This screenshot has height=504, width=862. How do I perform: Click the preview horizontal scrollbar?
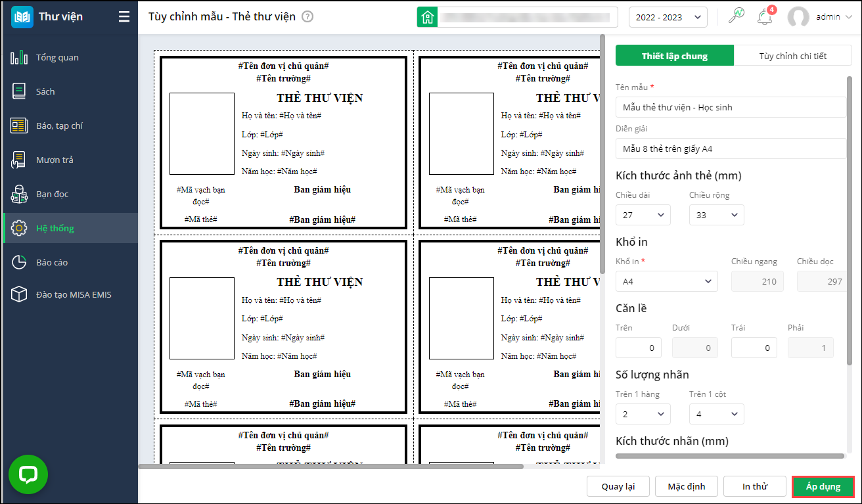pyautogui.click(x=330, y=467)
